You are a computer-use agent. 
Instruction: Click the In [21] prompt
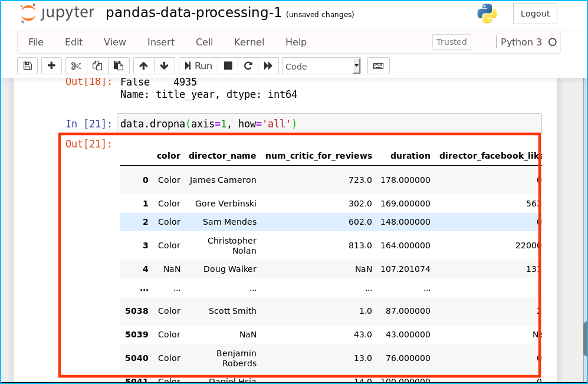89,124
